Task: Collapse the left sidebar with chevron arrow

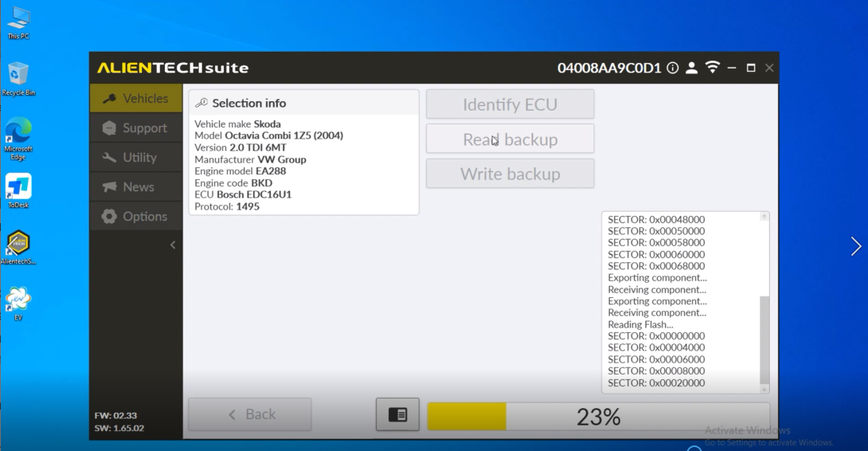Action: (x=173, y=245)
